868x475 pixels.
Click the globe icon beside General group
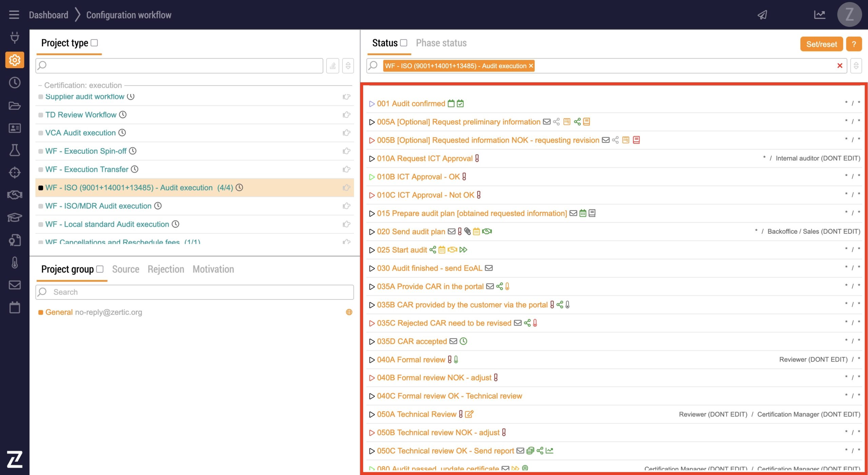pyautogui.click(x=349, y=312)
